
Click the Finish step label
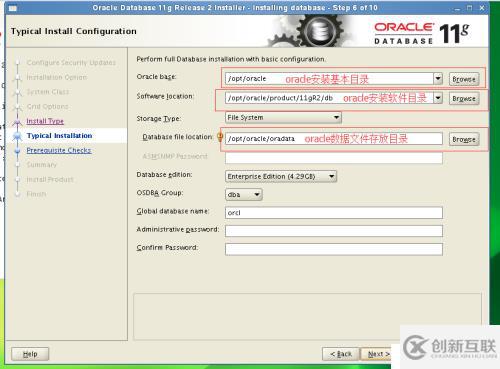[x=36, y=194]
